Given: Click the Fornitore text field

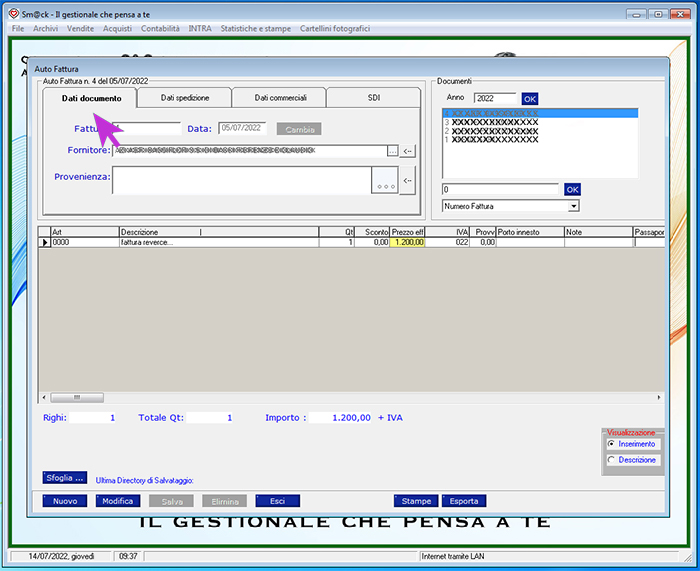Looking at the screenshot, I should 250,151.
